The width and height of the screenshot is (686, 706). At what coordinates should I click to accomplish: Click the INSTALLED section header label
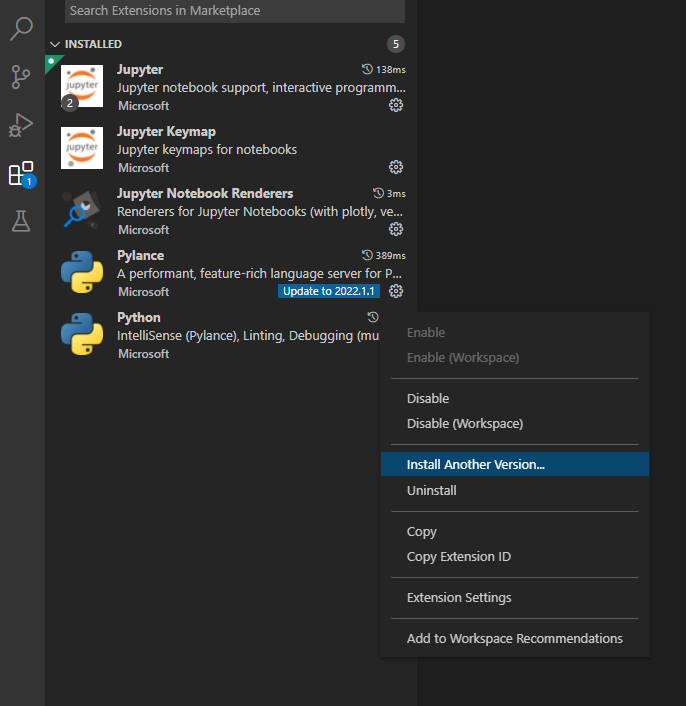click(93, 44)
